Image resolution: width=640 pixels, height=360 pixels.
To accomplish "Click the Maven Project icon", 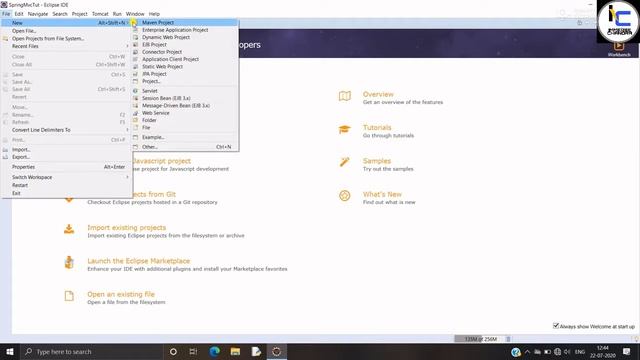I will point(136,22).
